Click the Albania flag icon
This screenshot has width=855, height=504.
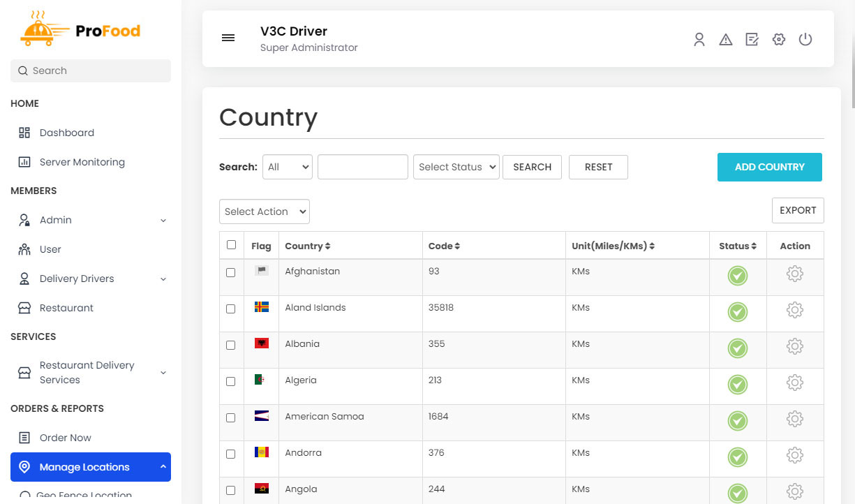(262, 343)
